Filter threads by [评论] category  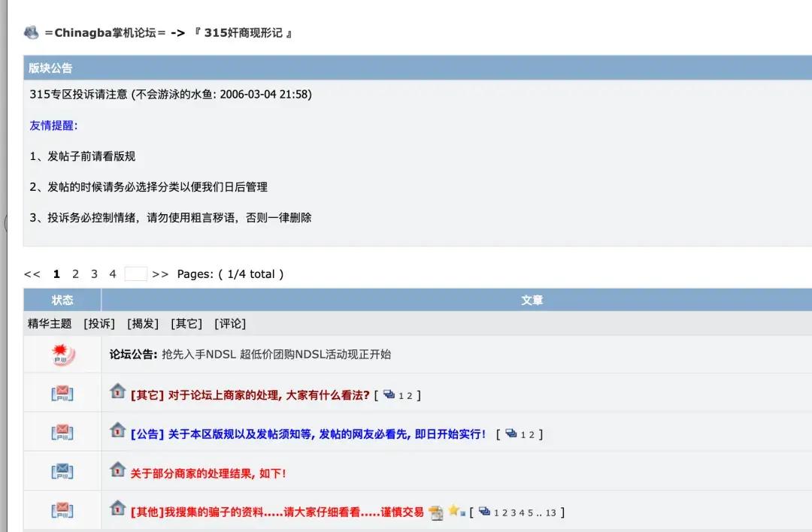(230, 324)
